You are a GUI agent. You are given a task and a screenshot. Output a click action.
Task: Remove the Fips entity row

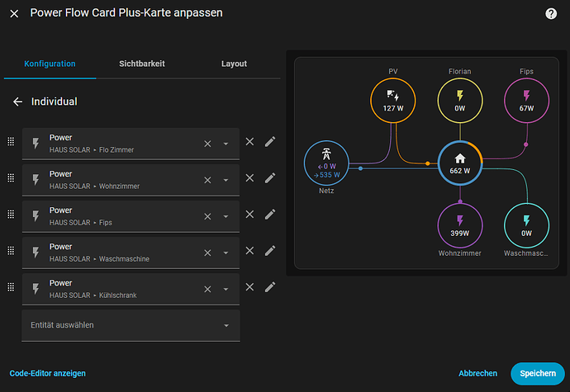(249, 215)
